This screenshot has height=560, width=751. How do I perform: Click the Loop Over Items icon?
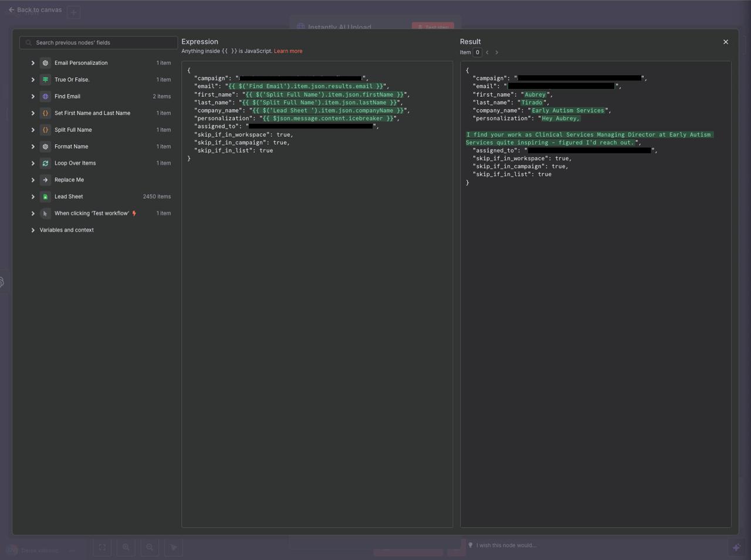[45, 163]
